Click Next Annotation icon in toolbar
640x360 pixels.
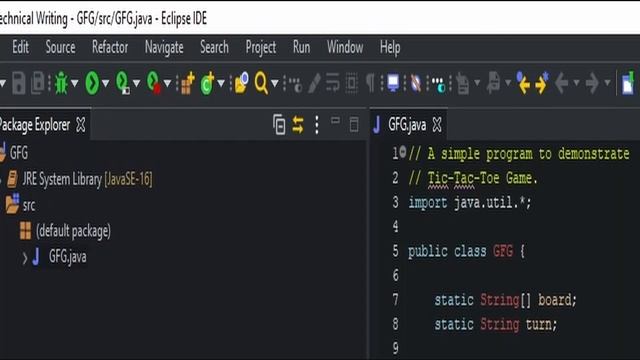coord(462,83)
